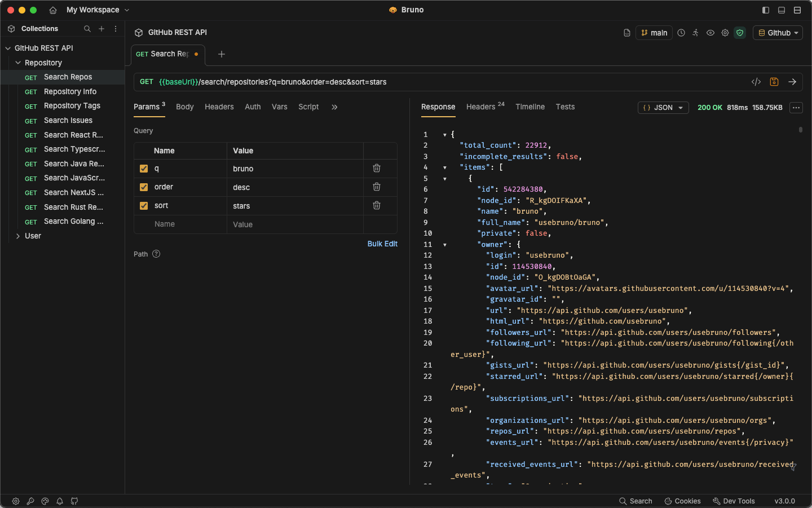
Task: Save the current request
Action: [x=774, y=82]
